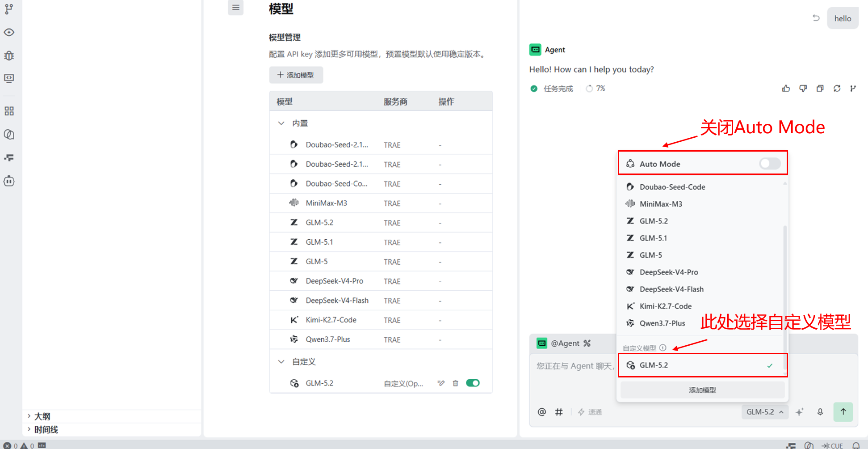The height and width of the screenshot is (449, 868).
Task: Open the warnings count in the status bar
Action: click(27, 445)
